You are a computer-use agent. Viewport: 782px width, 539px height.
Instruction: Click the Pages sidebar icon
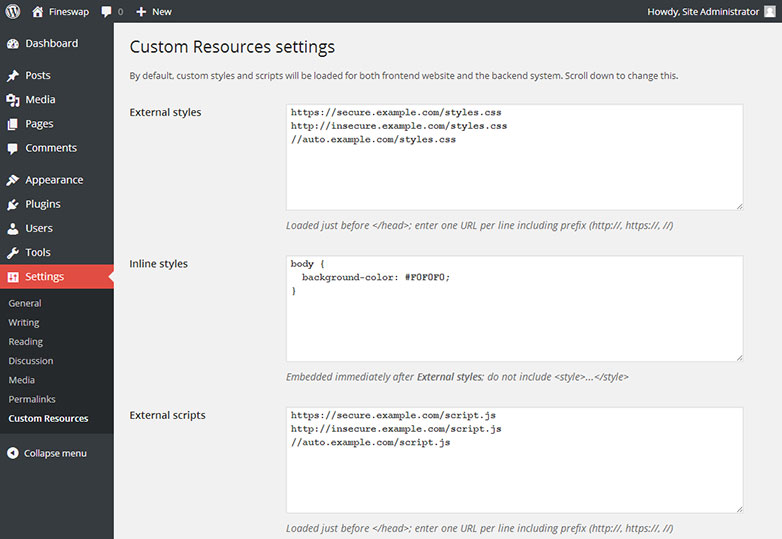click(x=13, y=124)
